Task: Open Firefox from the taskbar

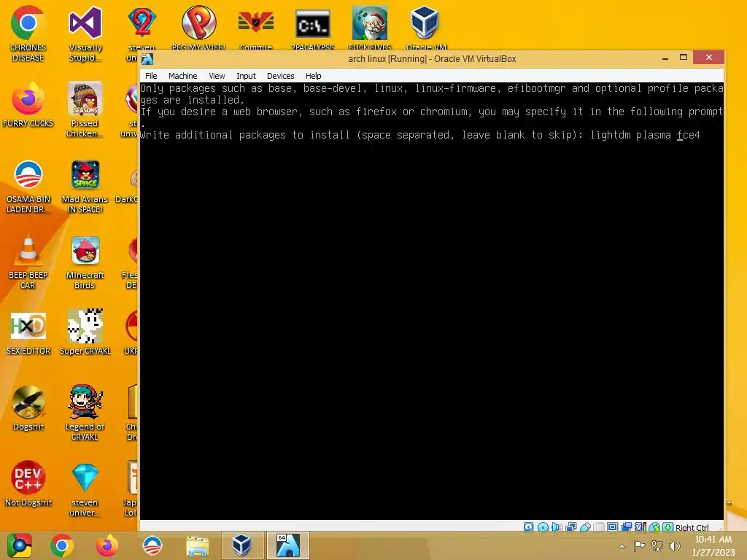Action: (107, 545)
